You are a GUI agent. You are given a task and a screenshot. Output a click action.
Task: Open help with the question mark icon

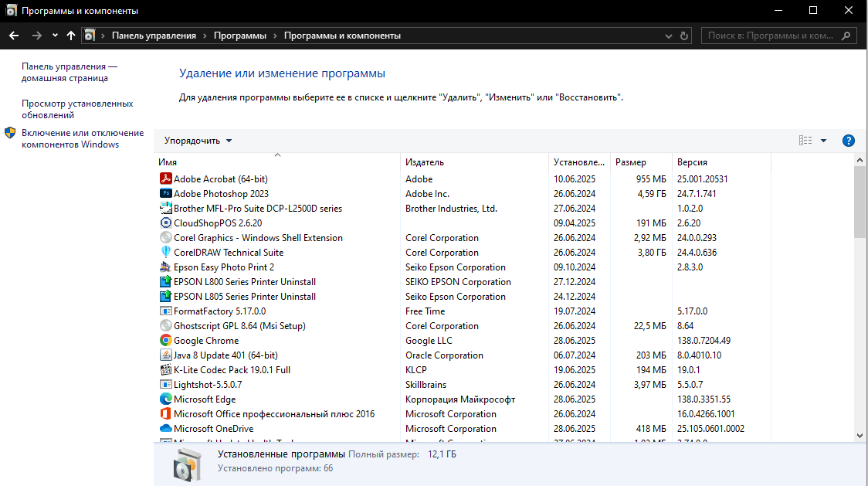(x=848, y=141)
